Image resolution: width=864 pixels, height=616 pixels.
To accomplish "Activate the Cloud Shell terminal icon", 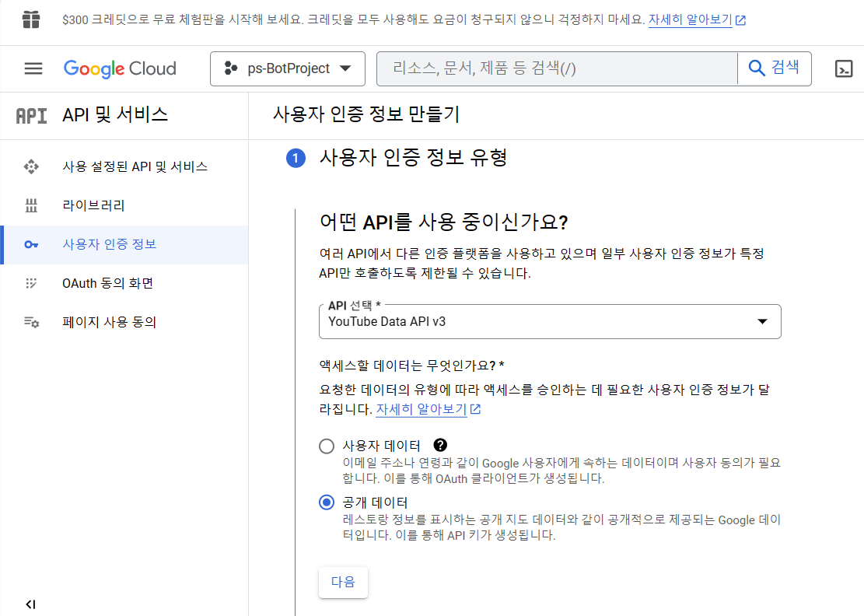I will tap(844, 69).
